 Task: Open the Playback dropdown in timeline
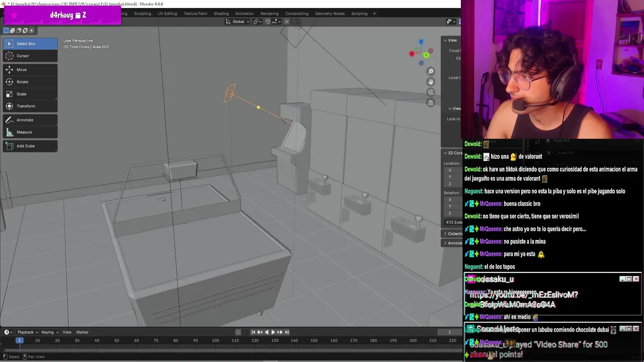(27, 332)
